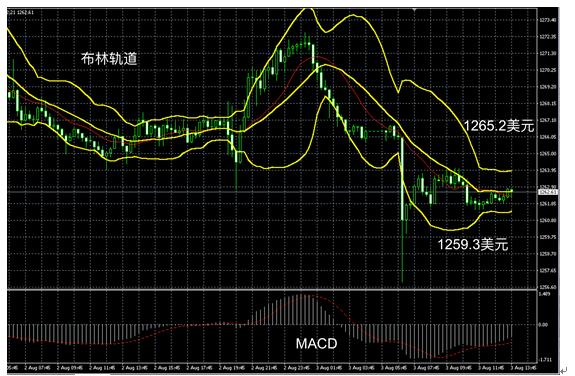Click the 1268.15 price axis label
The width and height of the screenshot is (575, 376).
point(547,104)
